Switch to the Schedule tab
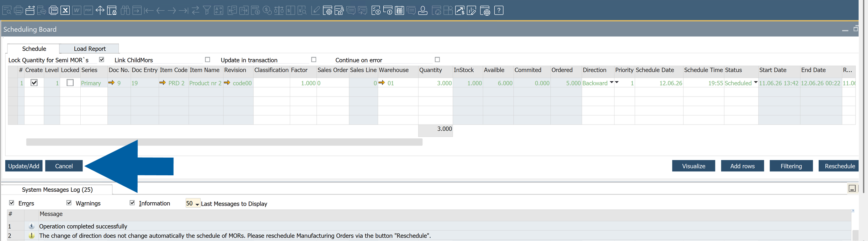 (x=34, y=49)
